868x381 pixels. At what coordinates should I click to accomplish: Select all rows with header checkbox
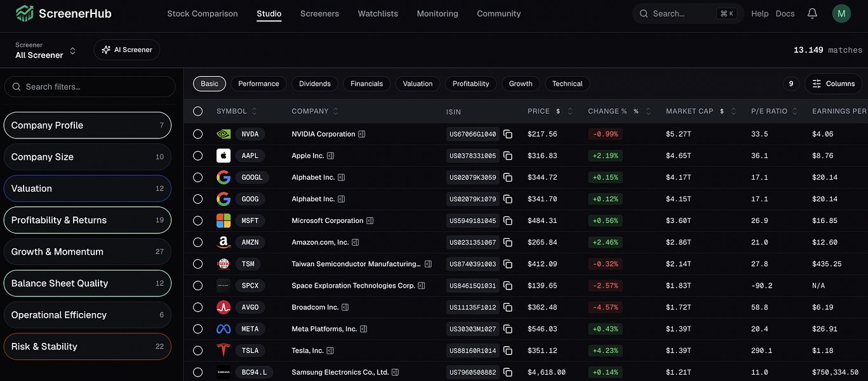click(x=197, y=111)
